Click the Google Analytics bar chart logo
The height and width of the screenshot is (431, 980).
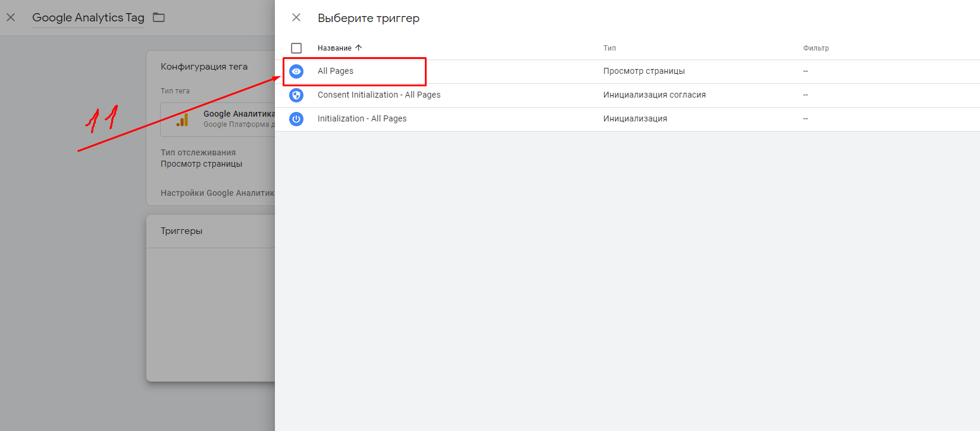point(183,120)
